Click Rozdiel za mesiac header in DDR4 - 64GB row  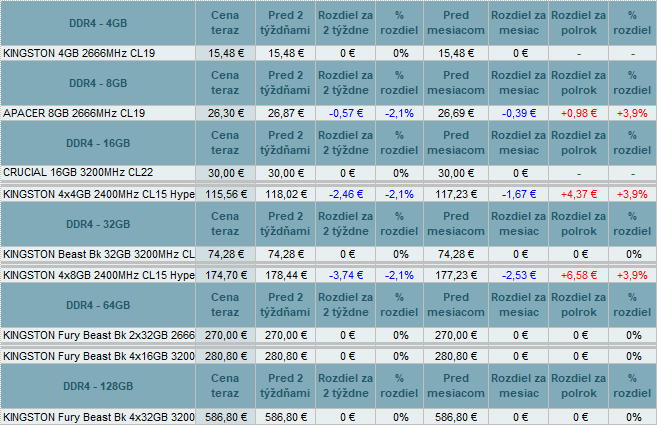coord(519,305)
